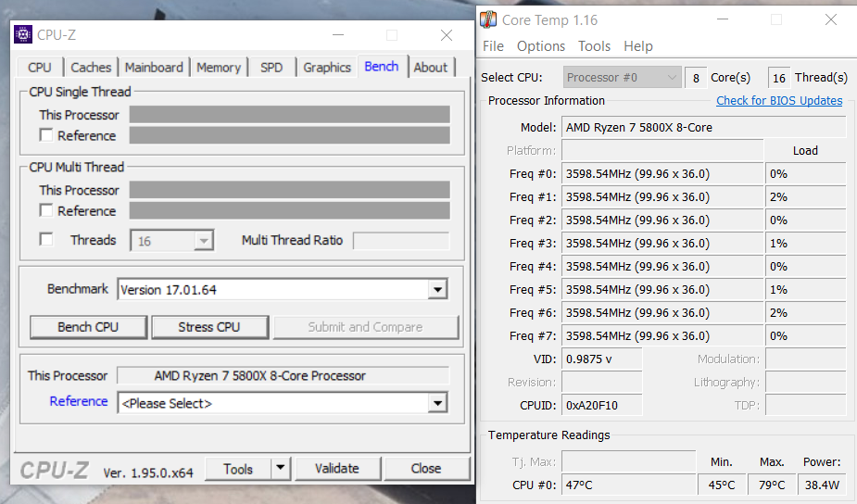Click the Model field AMD Ryzen 7 5800X
The height and width of the screenshot is (504, 857).
click(704, 127)
